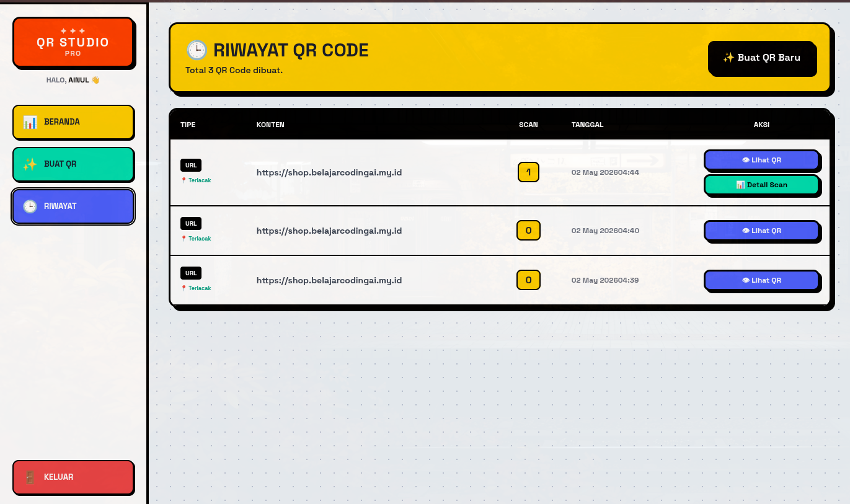Screen dimensions: 850x504
Task: Click the Total 3 QR Code dibuat text
Action: tap(234, 71)
